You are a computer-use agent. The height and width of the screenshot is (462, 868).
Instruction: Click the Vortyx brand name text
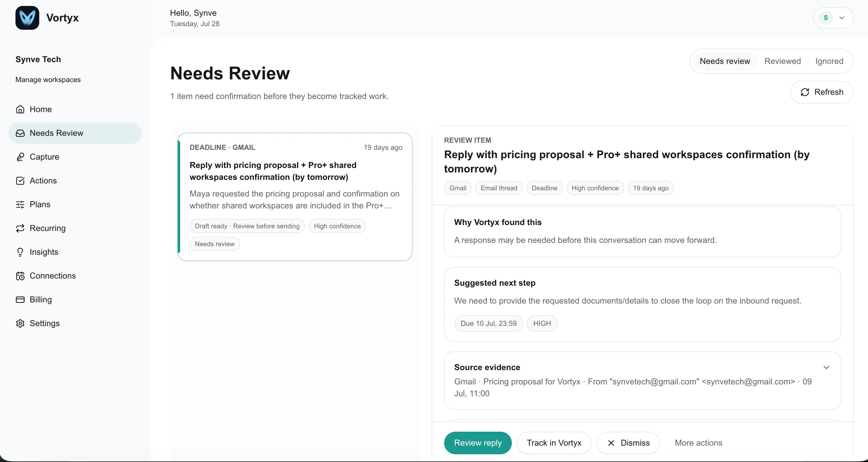pos(62,18)
